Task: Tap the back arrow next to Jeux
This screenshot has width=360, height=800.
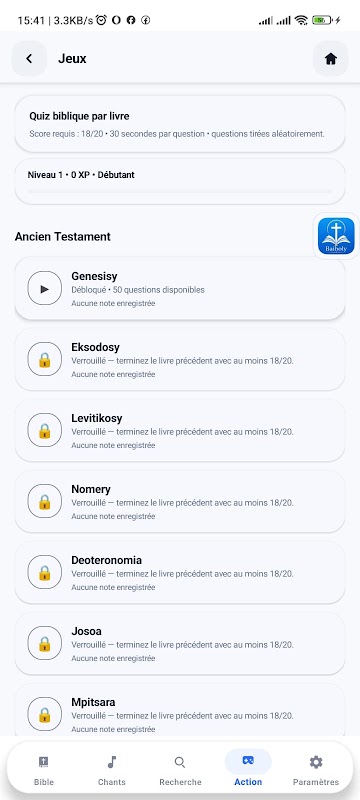Action: (29, 59)
